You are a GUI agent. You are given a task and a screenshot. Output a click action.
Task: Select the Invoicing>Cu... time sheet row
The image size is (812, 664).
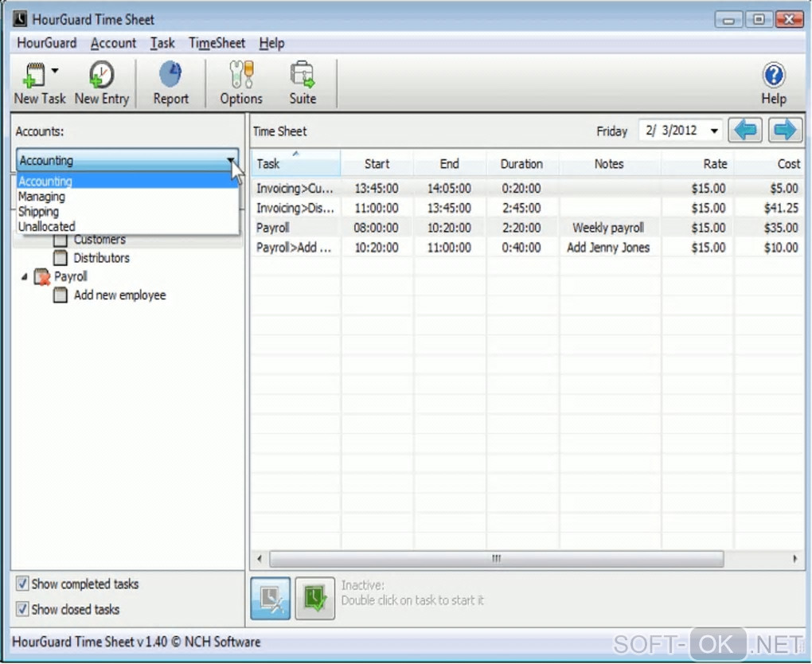(x=527, y=188)
